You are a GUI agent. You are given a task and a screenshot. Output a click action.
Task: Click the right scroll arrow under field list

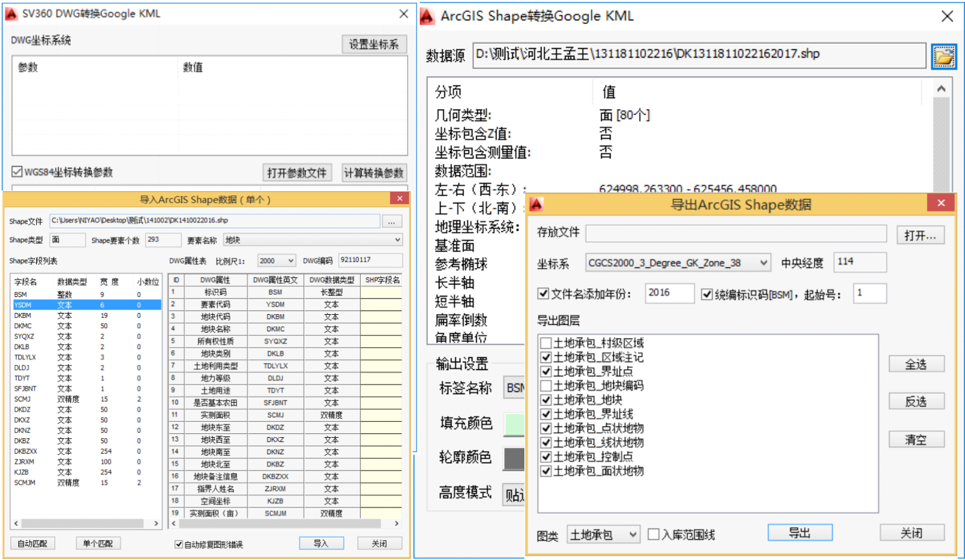pyautogui.click(x=156, y=524)
